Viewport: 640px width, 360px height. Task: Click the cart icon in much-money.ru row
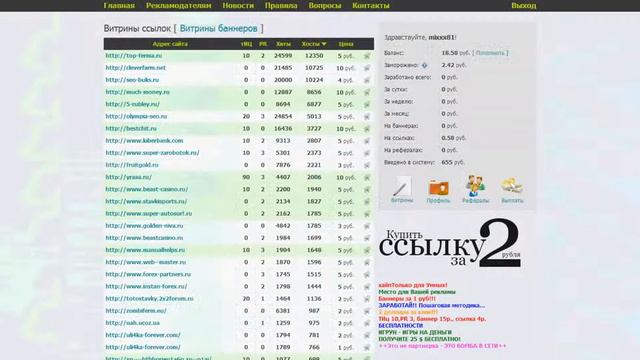(x=367, y=93)
